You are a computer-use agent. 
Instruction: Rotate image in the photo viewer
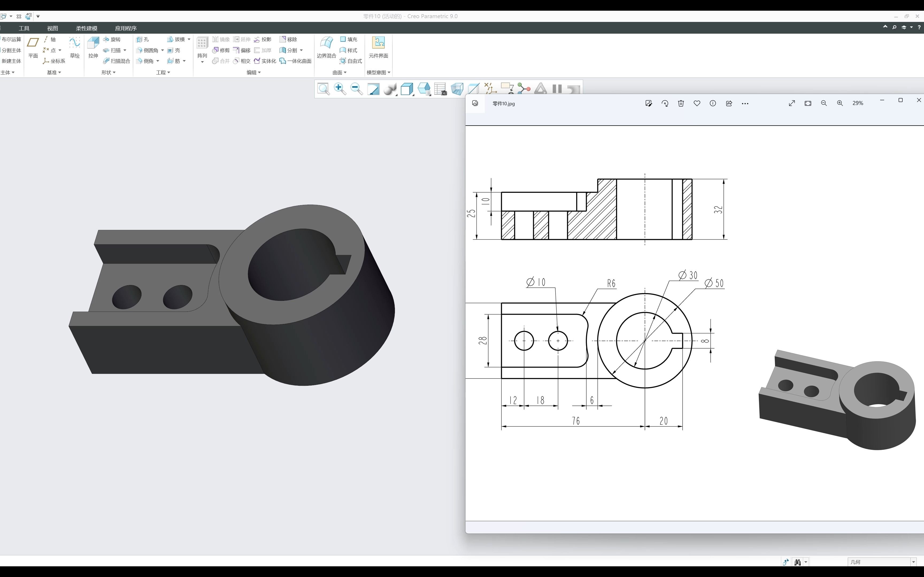[665, 103]
